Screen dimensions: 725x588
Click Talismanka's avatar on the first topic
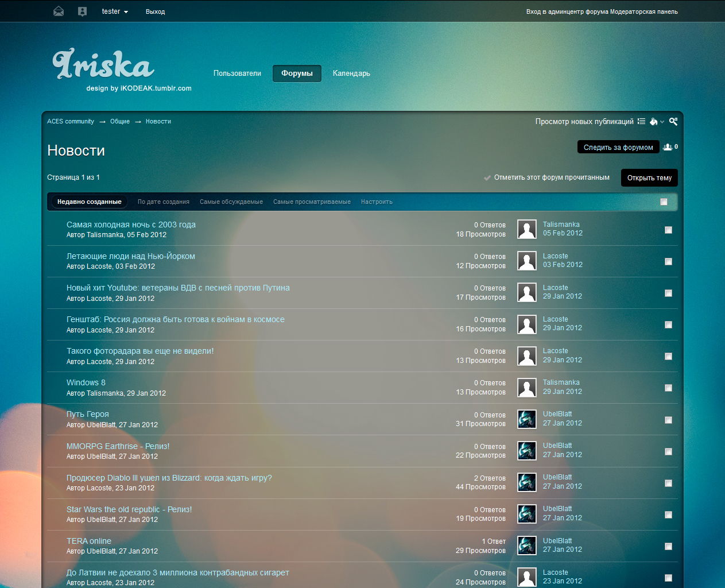[x=526, y=229]
